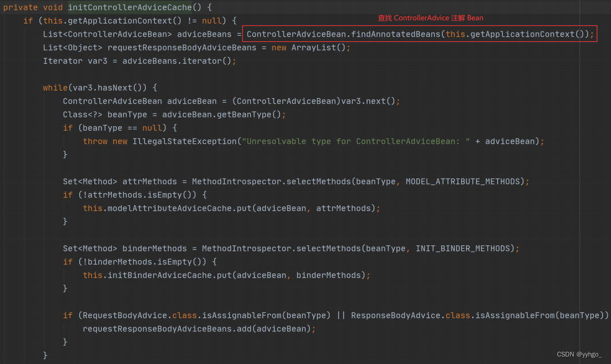Click the CSDN @yyhgo_ watermark
Screen dimensions: 611x364
coord(579,354)
